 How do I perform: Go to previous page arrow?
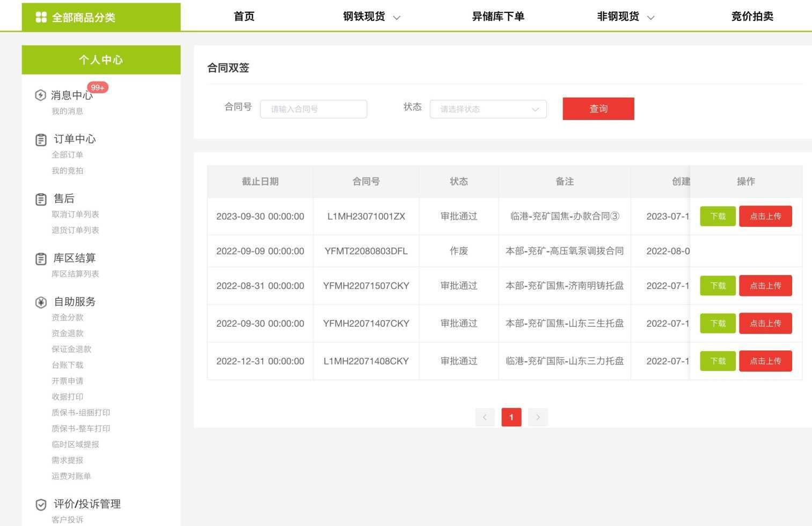485,417
